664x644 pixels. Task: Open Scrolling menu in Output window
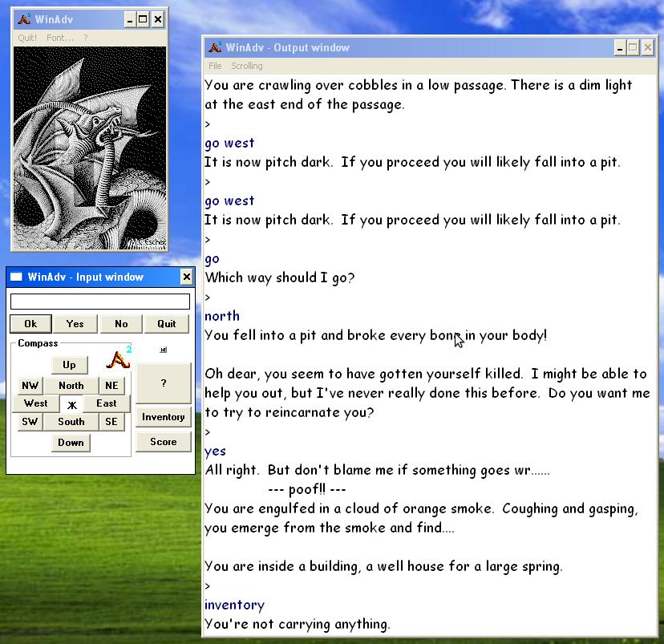tap(246, 66)
